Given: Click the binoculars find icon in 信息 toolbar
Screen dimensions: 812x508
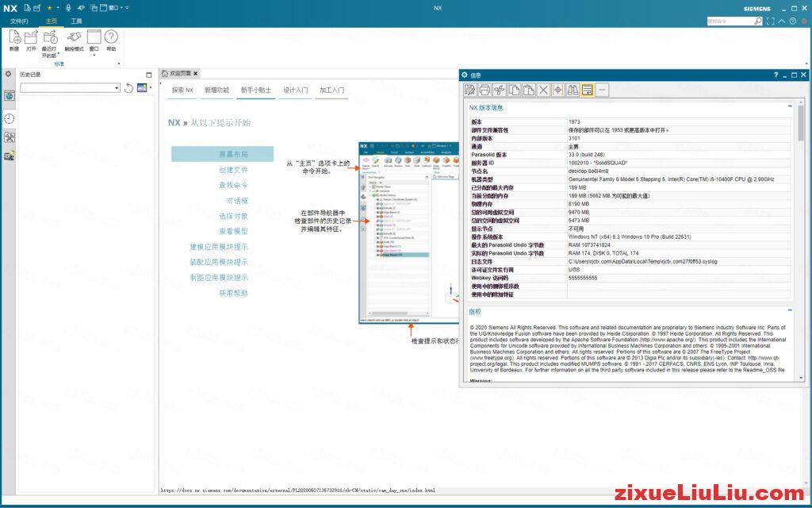Looking at the screenshot, I should (x=573, y=90).
